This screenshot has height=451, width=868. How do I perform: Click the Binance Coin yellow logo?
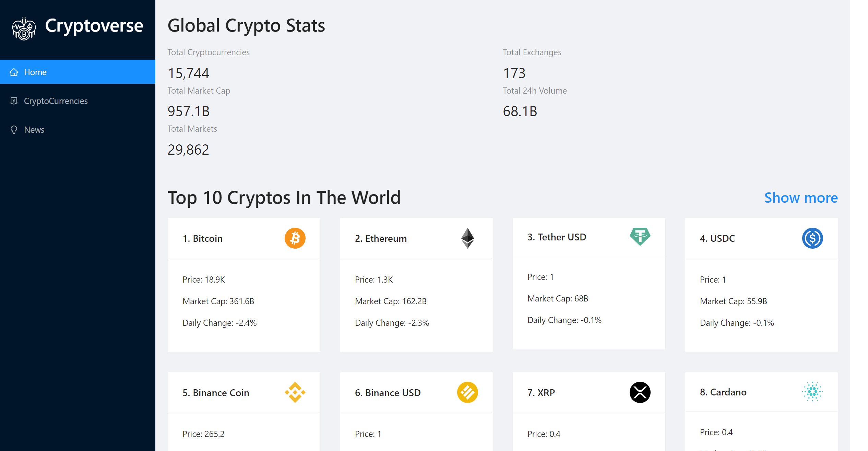click(x=295, y=392)
